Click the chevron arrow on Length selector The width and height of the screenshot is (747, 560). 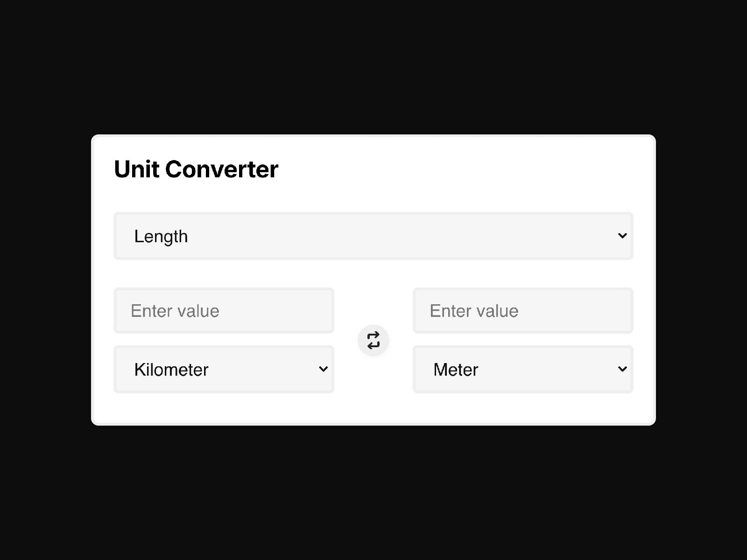pos(622,236)
